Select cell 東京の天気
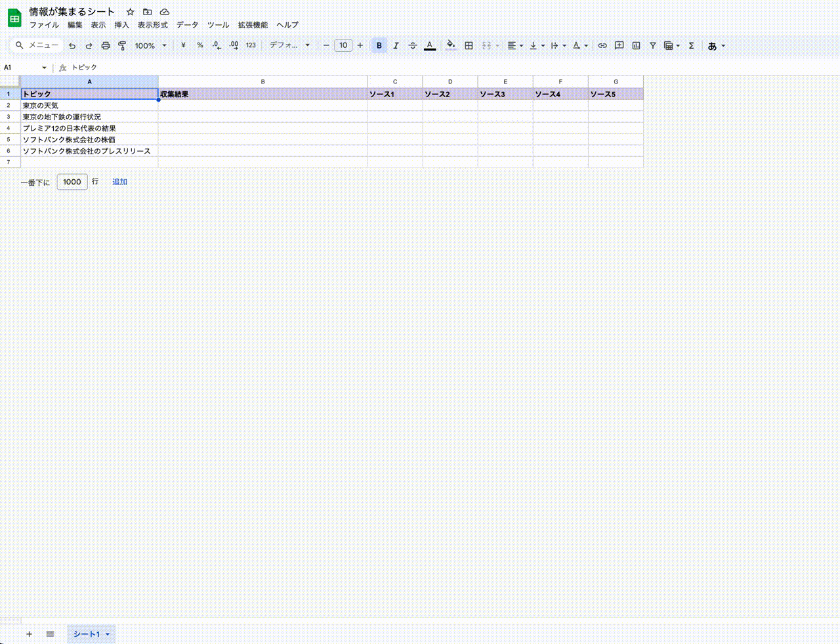The height and width of the screenshot is (644, 840). click(x=89, y=105)
